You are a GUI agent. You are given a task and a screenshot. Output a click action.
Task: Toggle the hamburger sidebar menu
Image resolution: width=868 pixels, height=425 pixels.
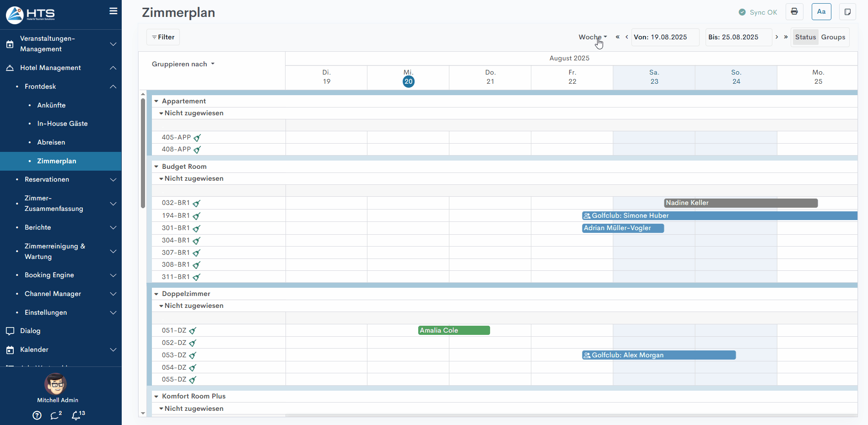[x=113, y=11]
